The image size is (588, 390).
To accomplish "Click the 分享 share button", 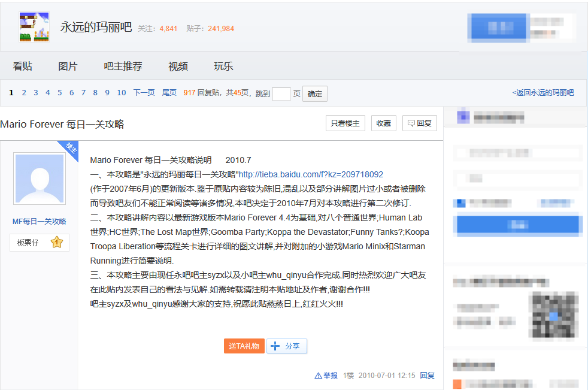I will [287, 346].
